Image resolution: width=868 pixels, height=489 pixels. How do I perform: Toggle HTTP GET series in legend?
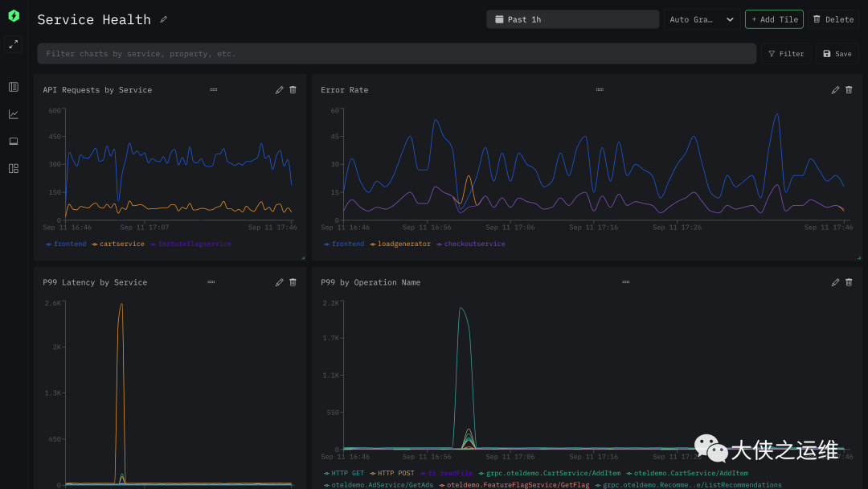point(344,473)
